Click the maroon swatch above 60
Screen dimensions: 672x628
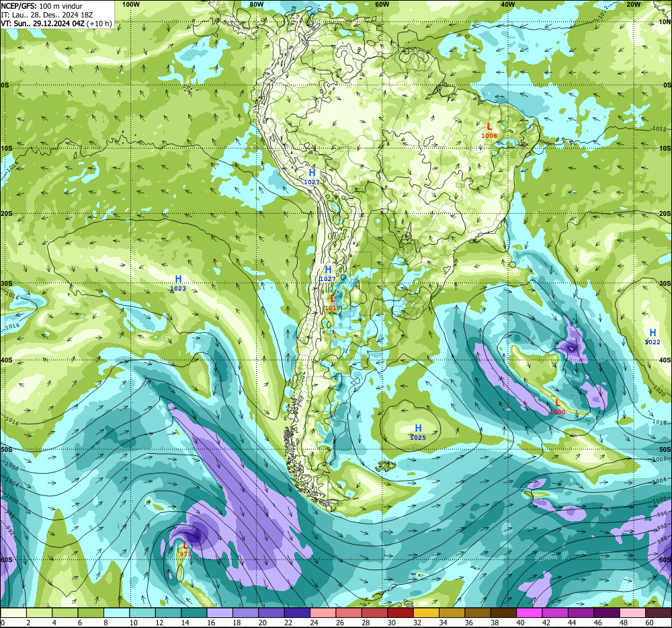(x=658, y=613)
